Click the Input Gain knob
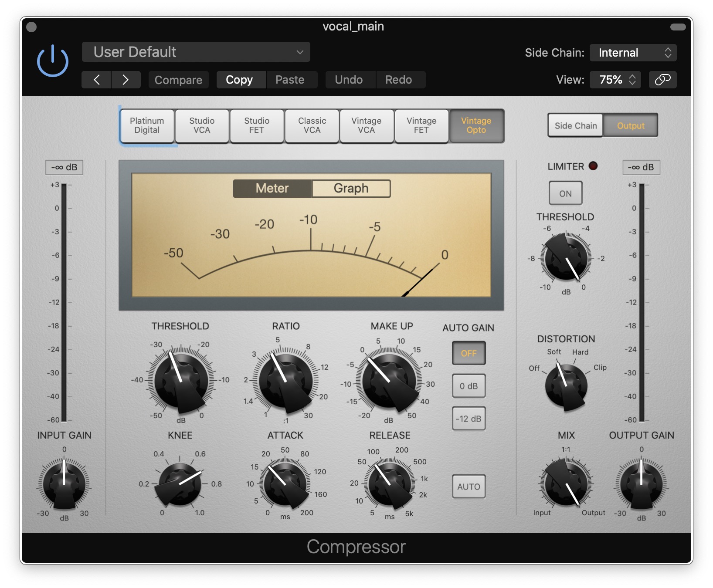713x588 pixels. coord(64,483)
